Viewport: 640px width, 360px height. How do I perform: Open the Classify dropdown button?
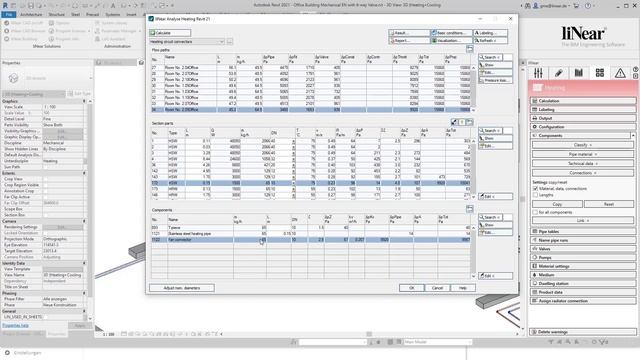tap(583, 145)
